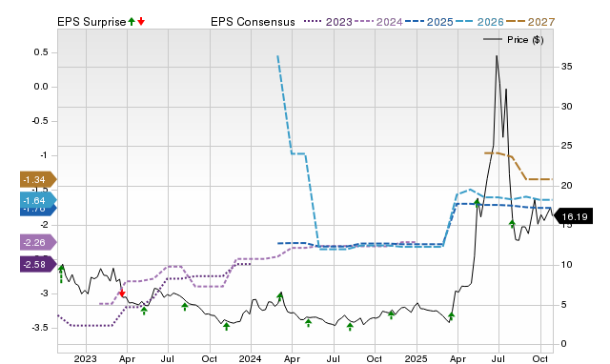Viewport: 610px width, 364px height.
Task: Click the -3.5 label on the EPS axis
Action: (40, 328)
